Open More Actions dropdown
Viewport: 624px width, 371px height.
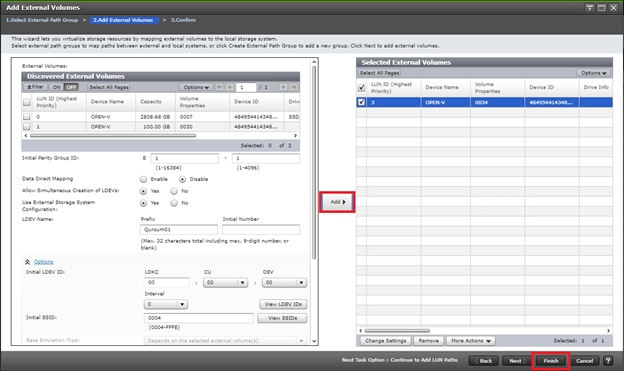[x=471, y=341]
